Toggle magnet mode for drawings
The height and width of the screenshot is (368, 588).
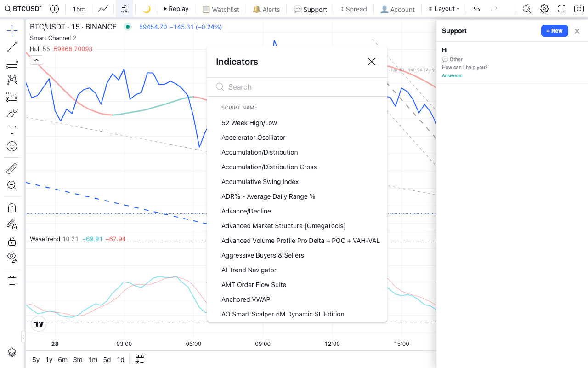pyautogui.click(x=12, y=208)
